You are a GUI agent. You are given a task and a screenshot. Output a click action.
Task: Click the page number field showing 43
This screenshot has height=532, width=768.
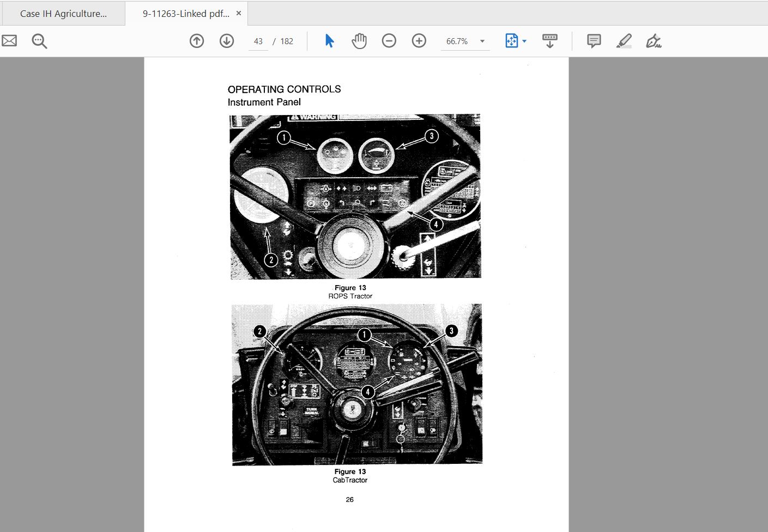click(258, 41)
